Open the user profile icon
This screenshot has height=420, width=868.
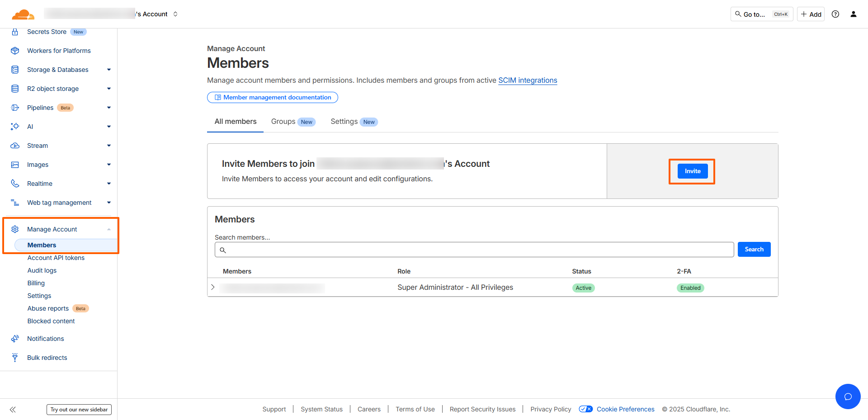point(854,14)
